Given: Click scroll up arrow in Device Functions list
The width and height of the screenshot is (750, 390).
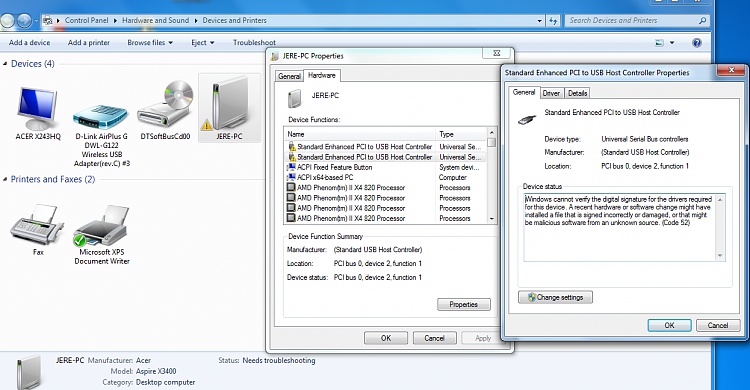Looking at the screenshot, I should pyautogui.click(x=491, y=132).
